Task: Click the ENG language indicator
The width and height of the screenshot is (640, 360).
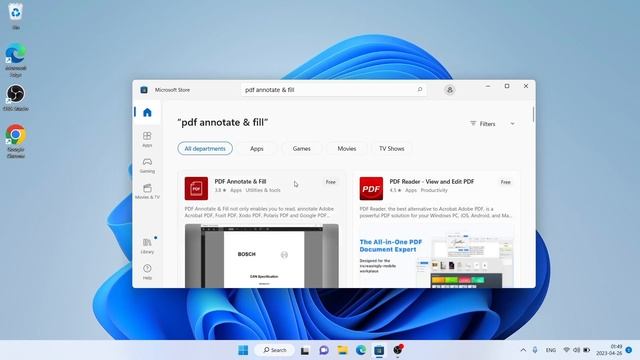Action: (x=551, y=350)
